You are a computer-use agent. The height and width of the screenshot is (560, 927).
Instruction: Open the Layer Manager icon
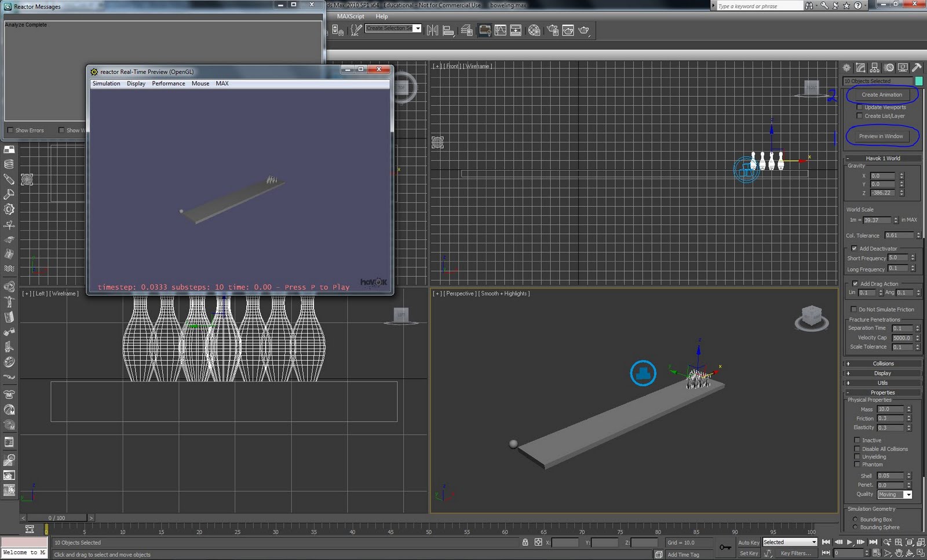click(x=466, y=30)
